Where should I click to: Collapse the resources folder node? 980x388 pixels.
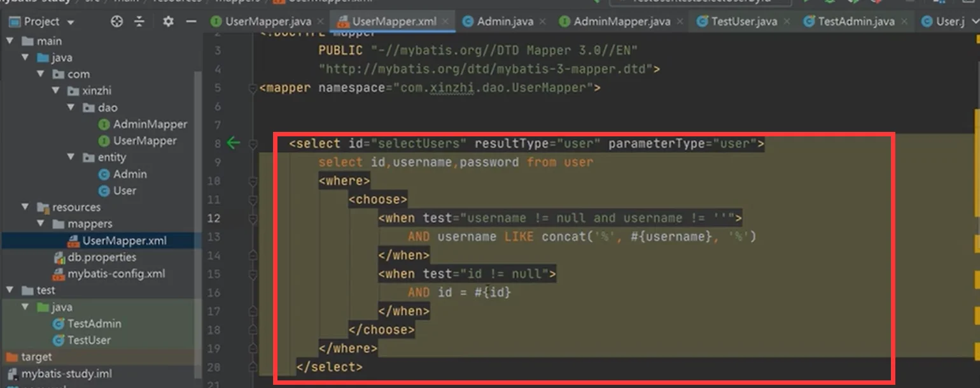[25, 207]
